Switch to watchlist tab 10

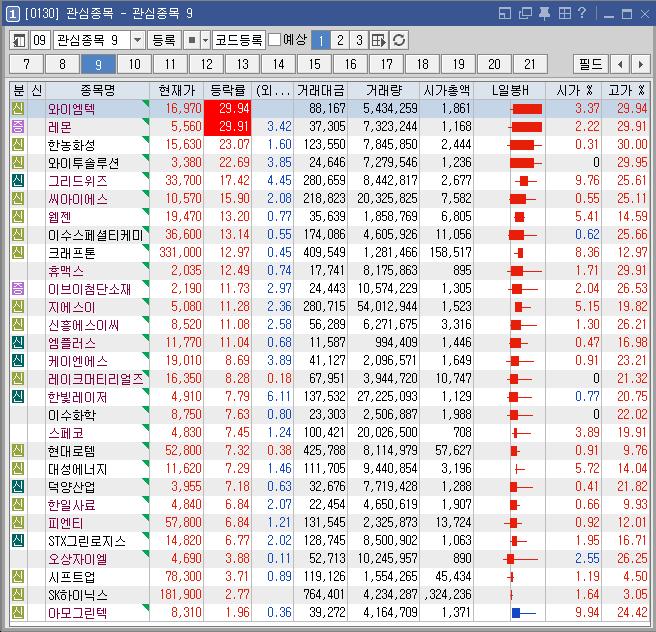(x=134, y=64)
